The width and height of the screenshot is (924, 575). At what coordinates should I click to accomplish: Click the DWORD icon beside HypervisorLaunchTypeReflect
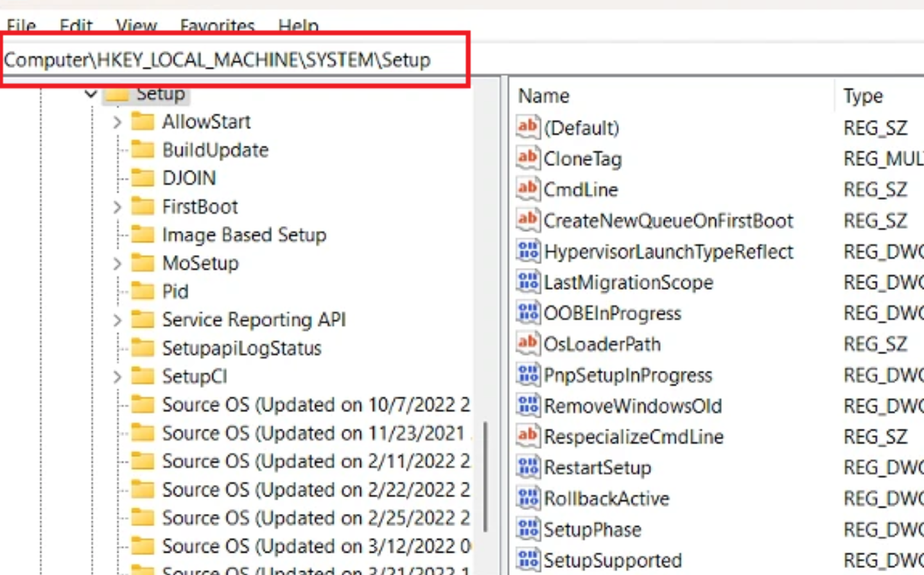pos(527,251)
